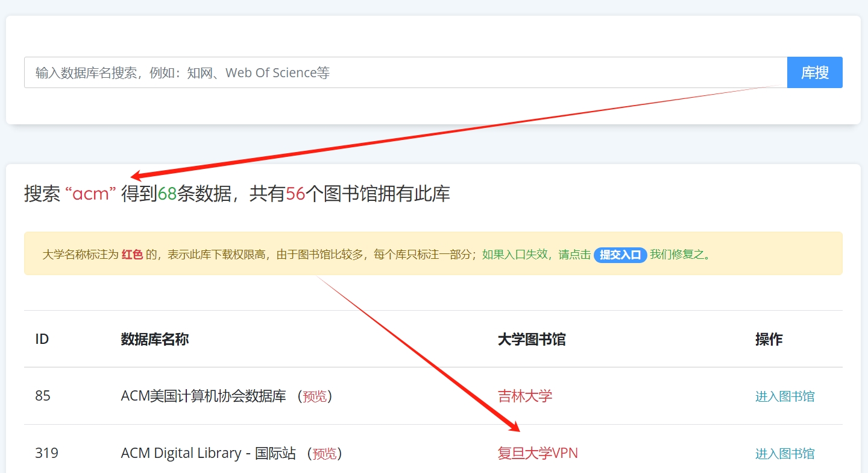The height and width of the screenshot is (473, 868).
Task: Click the red "acm" keyword in heading
Action: click(x=90, y=194)
